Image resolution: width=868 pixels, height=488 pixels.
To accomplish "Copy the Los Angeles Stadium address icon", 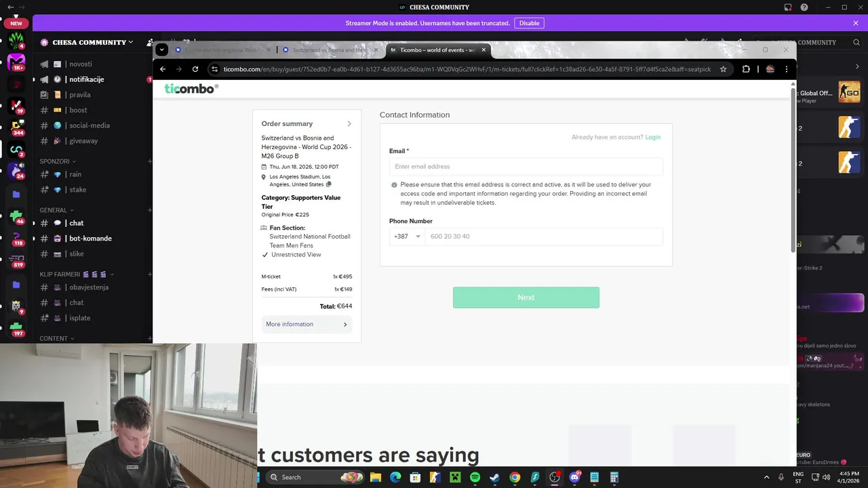I will tap(329, 184).
